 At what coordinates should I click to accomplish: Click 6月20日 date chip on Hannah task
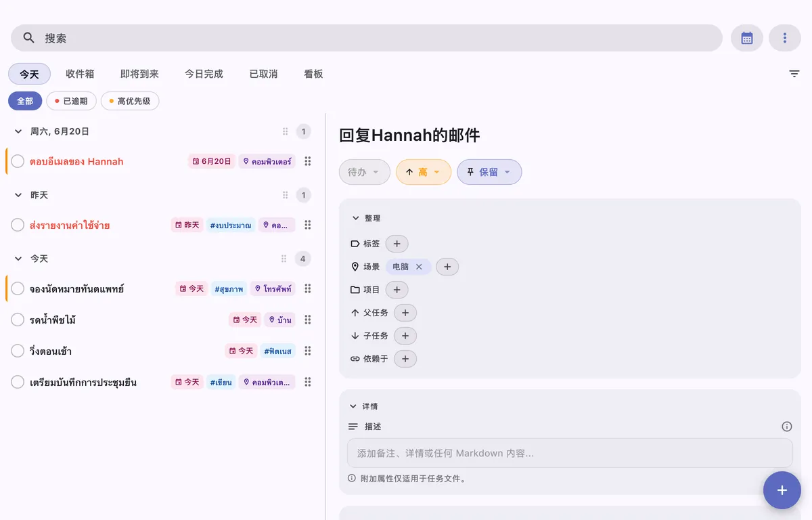[212, 161]
